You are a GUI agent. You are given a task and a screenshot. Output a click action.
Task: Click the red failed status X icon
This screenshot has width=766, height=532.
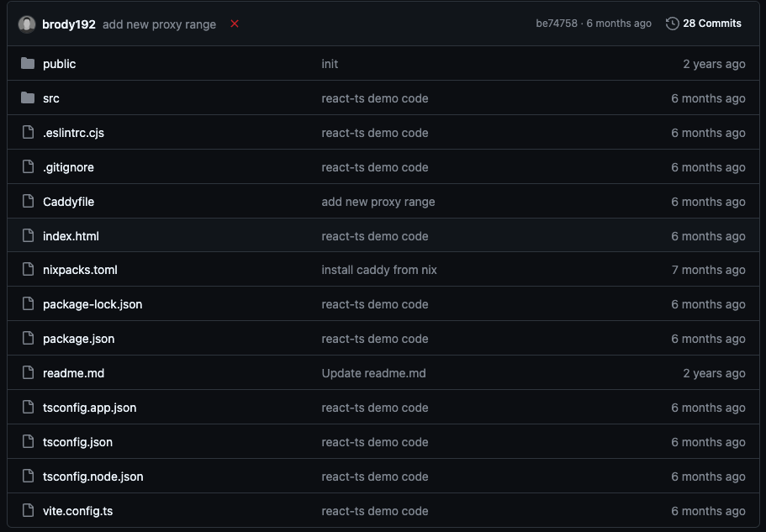pos(235,24)
